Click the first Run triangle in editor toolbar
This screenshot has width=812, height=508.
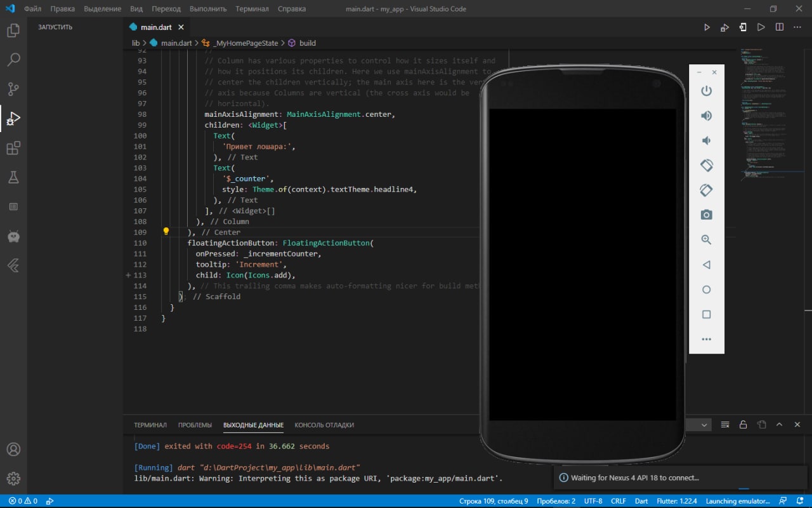[707, 27]
